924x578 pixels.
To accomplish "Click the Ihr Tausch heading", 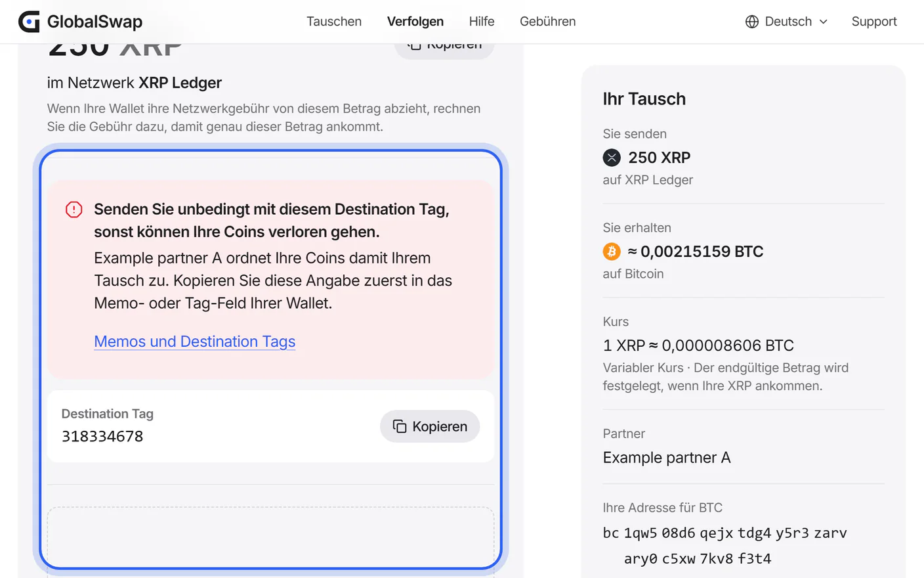I will [x=644, y=99].
